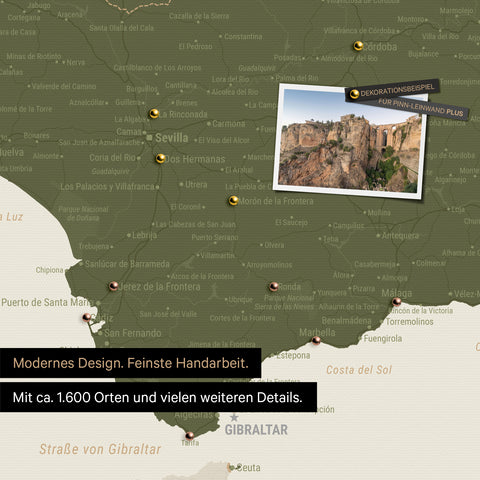Click the copper pin at Marbella
Viewport: 480px width, 480px height.
tap(316, 340)
